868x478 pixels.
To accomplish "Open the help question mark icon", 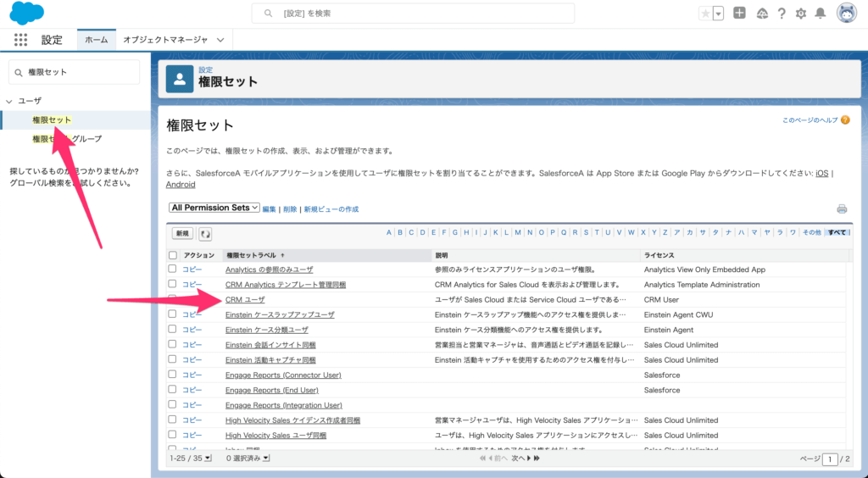I will [x=782, y=14].
